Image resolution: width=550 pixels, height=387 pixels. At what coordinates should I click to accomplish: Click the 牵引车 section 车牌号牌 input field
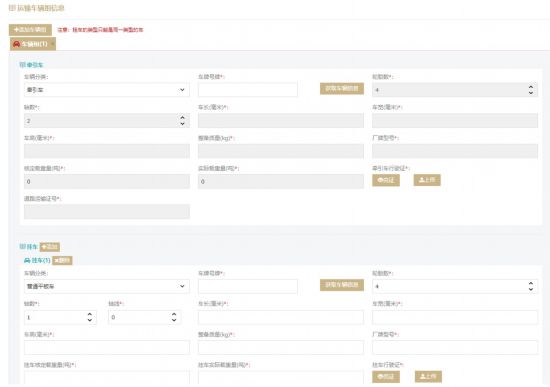click(x=248, y=90)
